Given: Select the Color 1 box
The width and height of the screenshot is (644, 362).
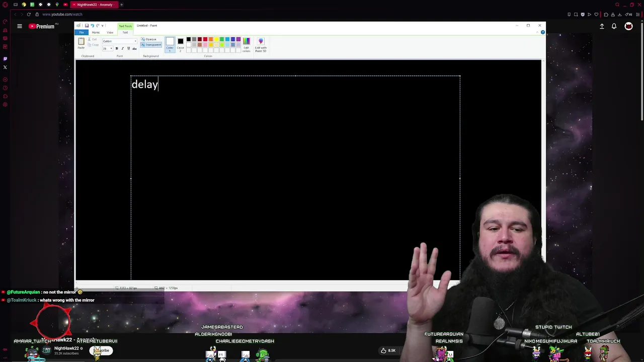Looking at the screenshot, I should point(170,45).
